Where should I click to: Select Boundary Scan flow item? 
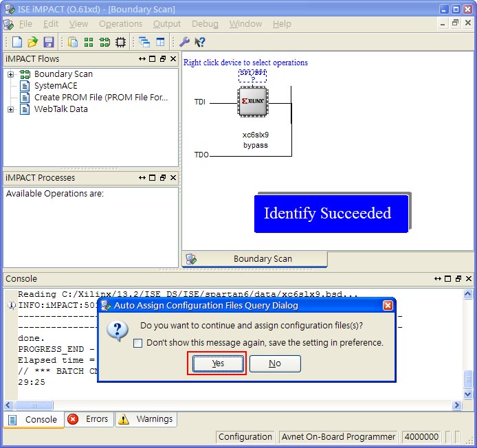pyautogui.click(x=63, y=74)
